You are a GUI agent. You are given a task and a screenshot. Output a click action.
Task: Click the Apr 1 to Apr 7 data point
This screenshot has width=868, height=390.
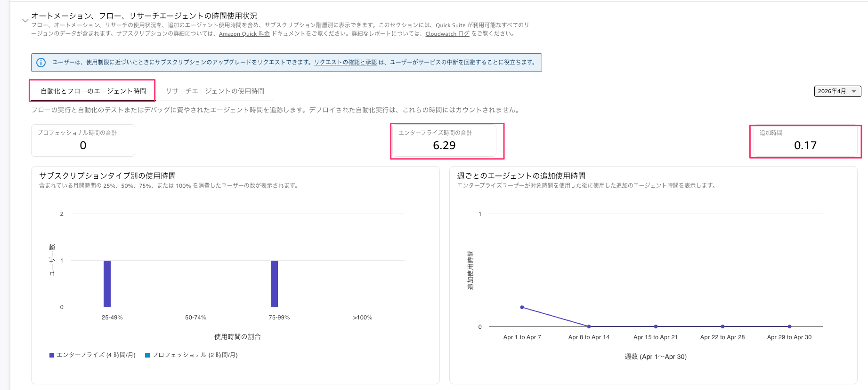point(522,307)
